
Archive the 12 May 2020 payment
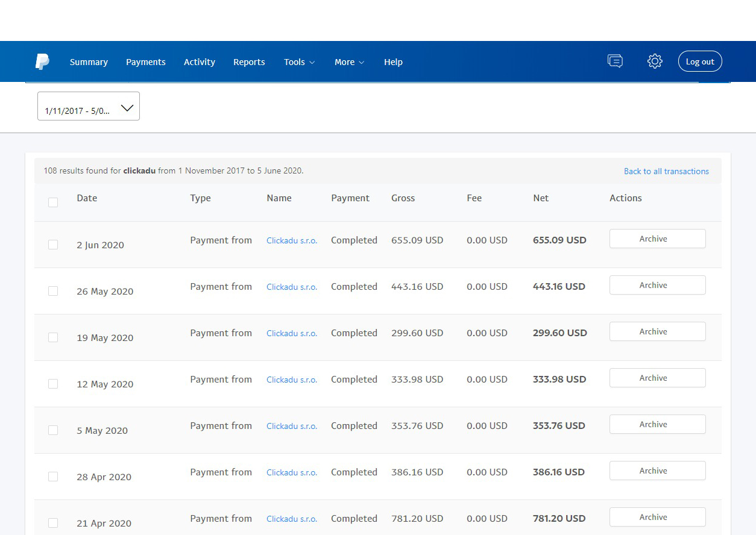point(658,378)
